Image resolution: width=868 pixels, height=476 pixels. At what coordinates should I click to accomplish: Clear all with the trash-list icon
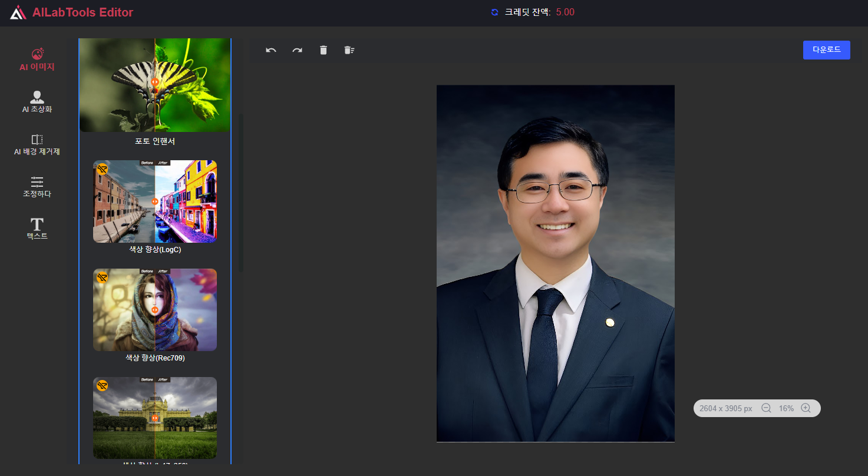tap(349, 50)
